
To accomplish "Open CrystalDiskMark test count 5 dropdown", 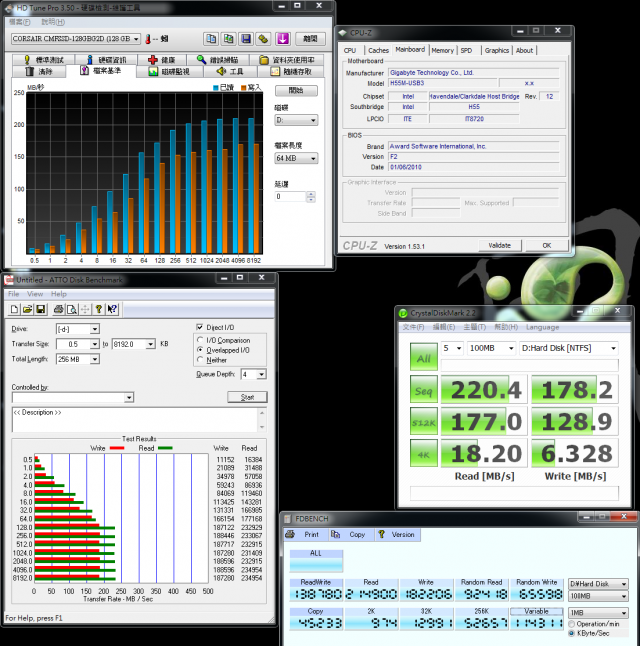I will pyautogui.click(x=453, y=348).
